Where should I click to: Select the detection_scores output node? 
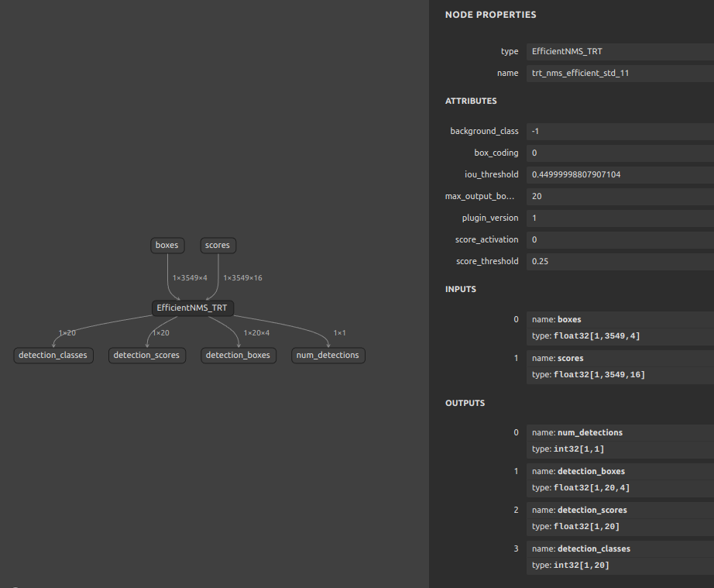pyautogui.click(x=146, y=356)
